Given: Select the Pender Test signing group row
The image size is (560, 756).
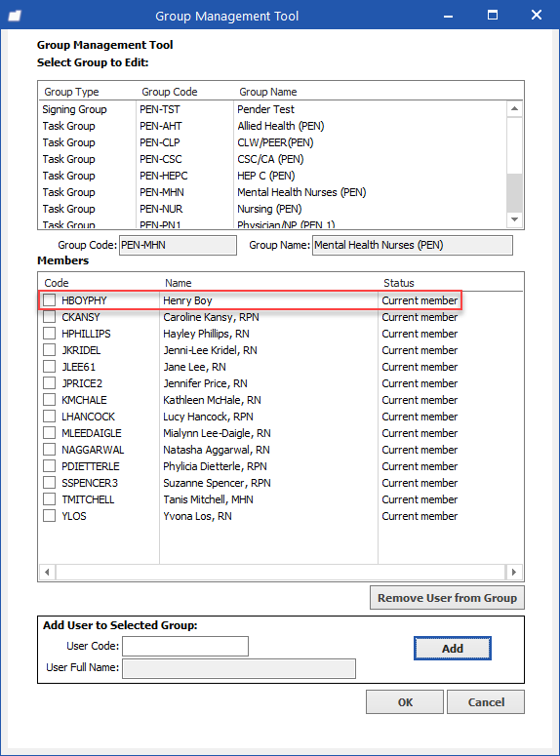Looking at the screenshot, I should click(272, 109).
